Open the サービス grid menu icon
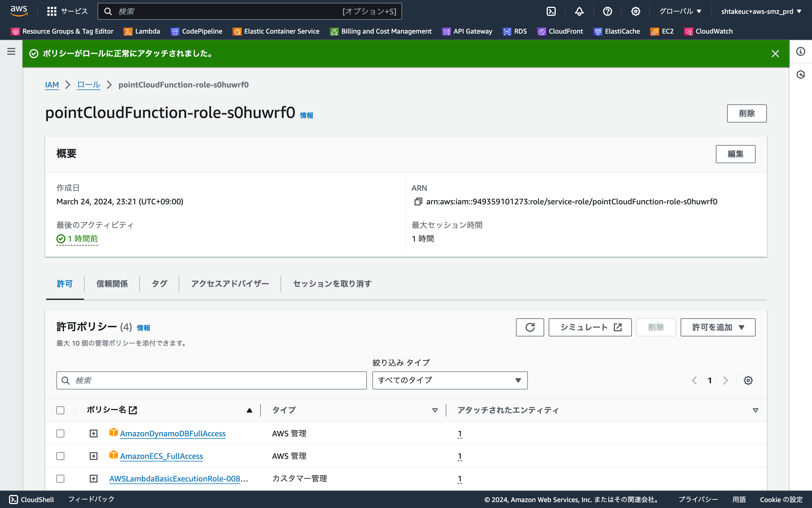 (52, 11)
